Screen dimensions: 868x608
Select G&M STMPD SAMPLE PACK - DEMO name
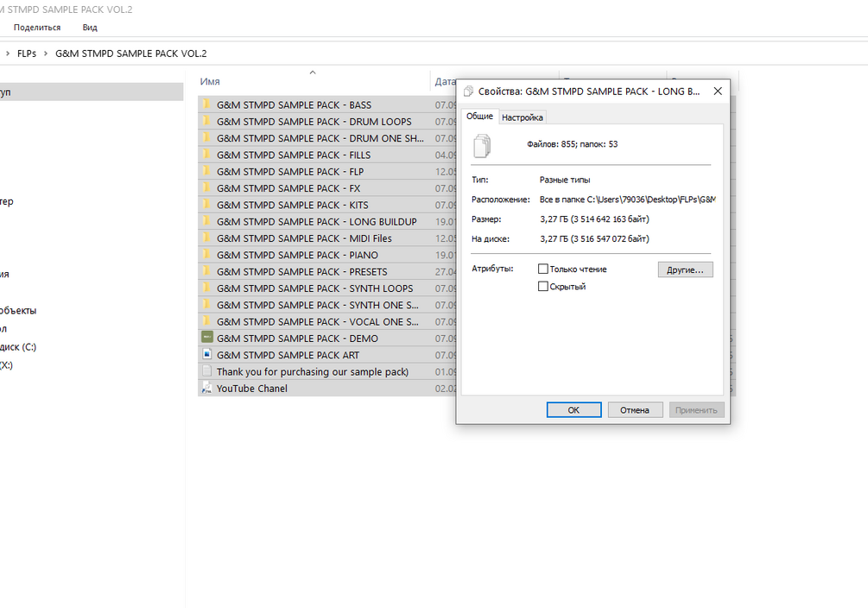coord(297,339)
